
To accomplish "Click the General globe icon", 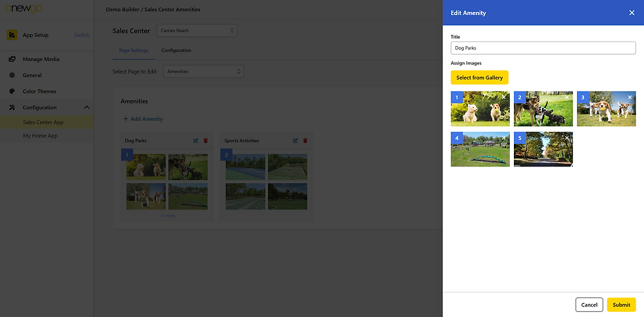I will (x=12, y=75).
